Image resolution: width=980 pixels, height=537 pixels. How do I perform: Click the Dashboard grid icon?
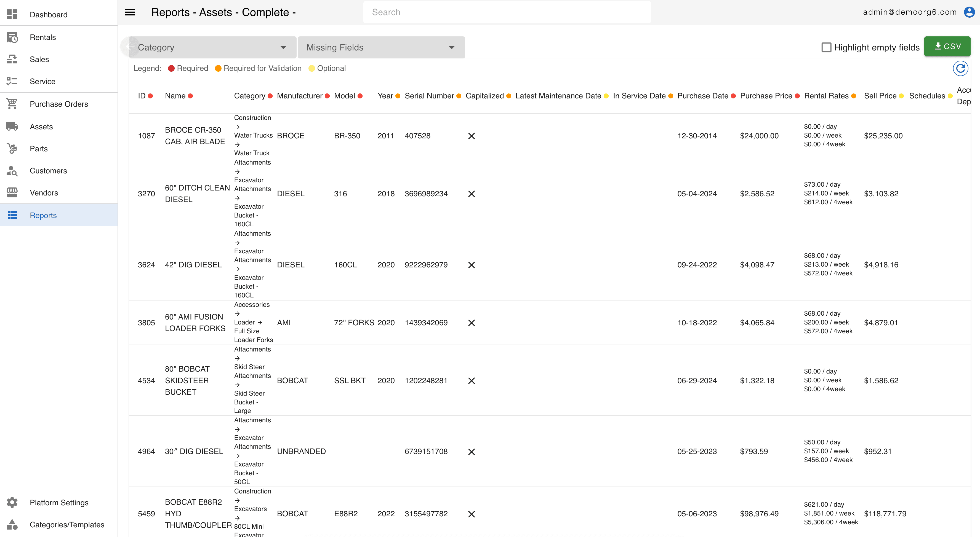(x=12, y=14)
